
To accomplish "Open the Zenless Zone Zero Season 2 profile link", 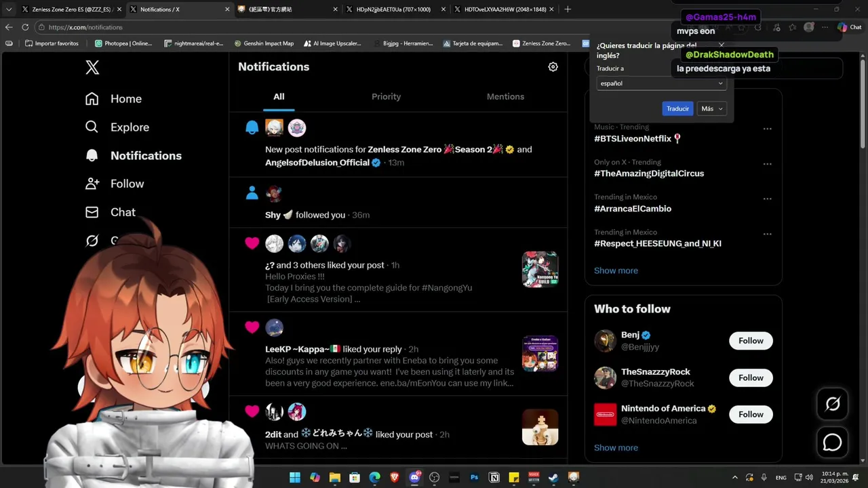I will pyautogui.click(x=440, y=149).
